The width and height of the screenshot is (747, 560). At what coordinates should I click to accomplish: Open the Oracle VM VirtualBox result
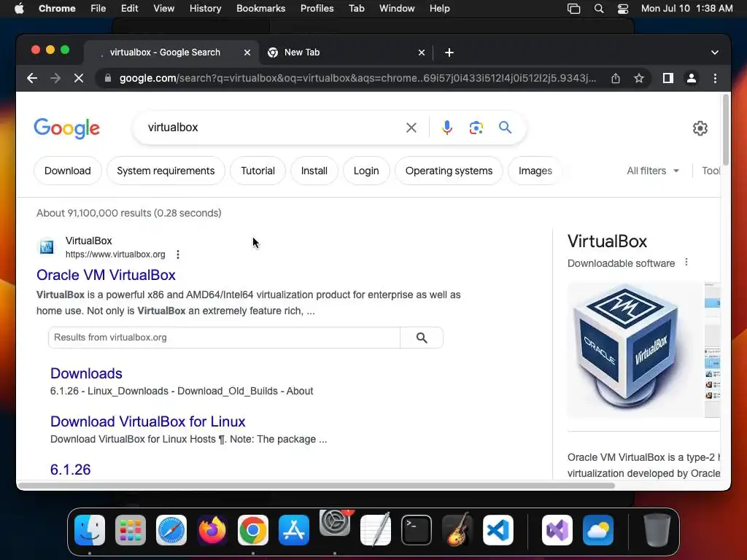106,275
